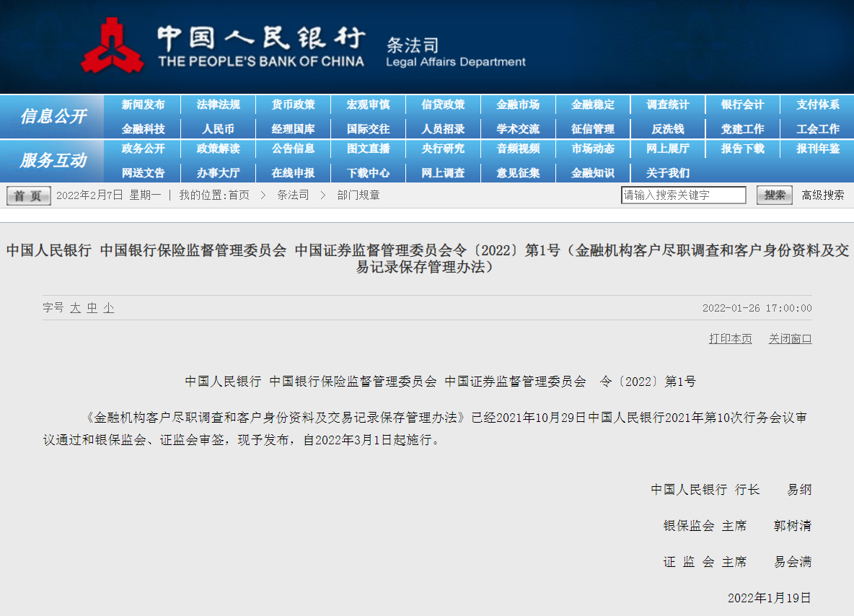The image size is (854, 616).
Task: Click the 搜索 search button
Action: (774, 195)
